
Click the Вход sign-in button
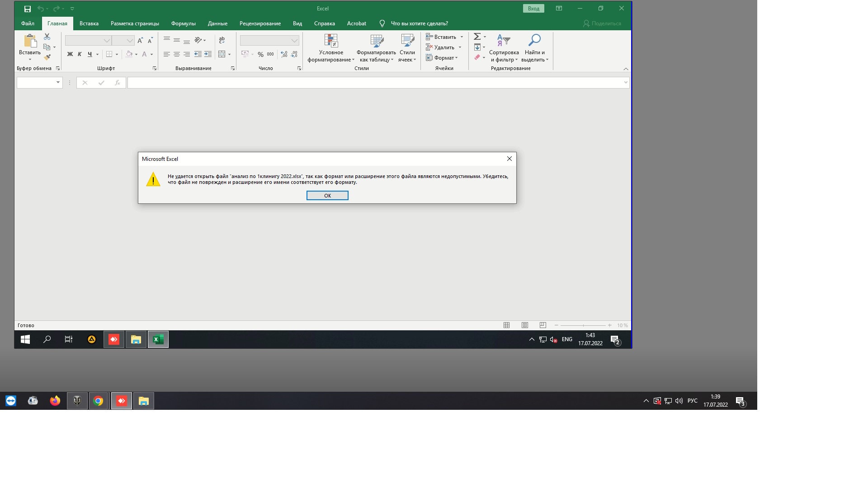533,9
